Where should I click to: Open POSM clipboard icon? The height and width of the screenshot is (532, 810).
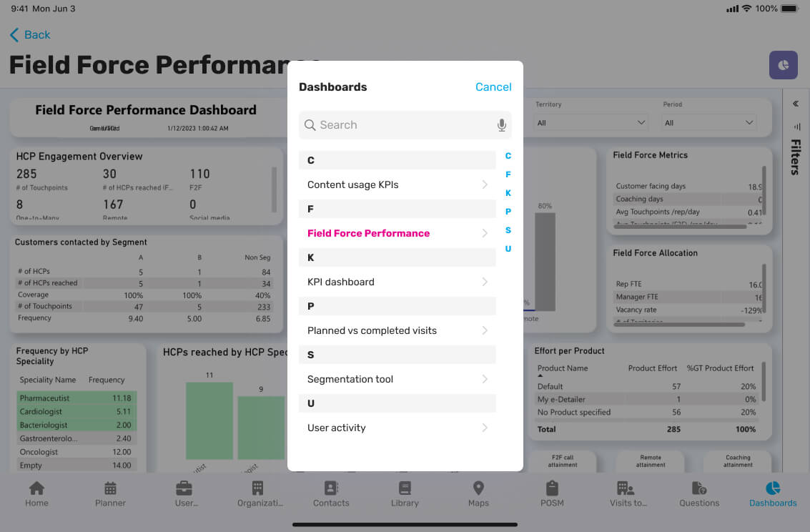(552, 488)
